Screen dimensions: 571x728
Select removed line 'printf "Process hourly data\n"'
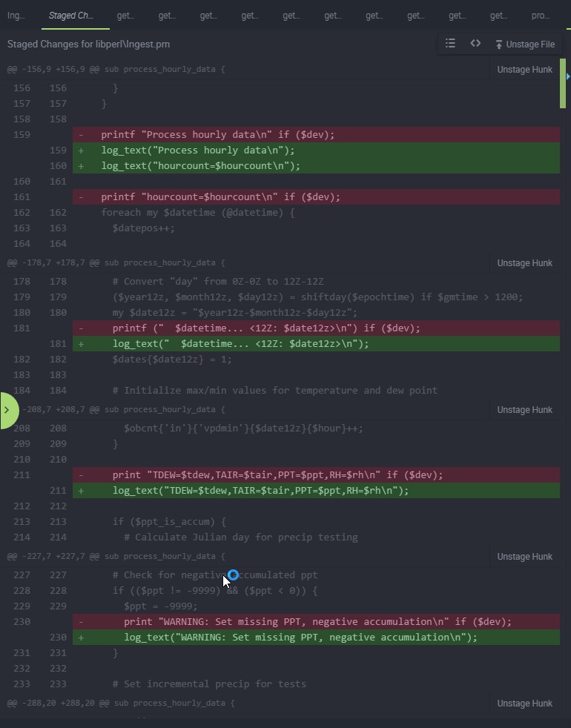(x=316, y=135)
